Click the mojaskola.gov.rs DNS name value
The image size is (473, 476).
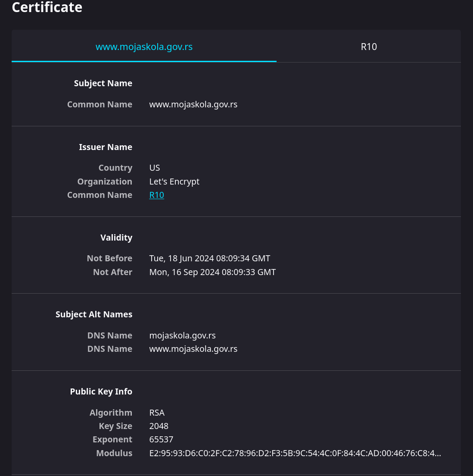click(x=182, y=335)
